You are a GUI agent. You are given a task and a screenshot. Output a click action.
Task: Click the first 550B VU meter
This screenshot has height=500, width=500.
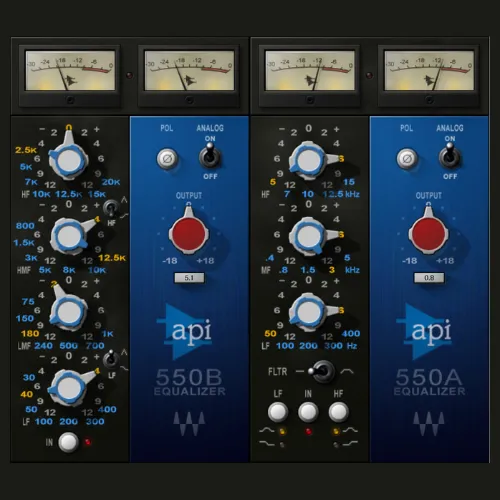(70, 70)
